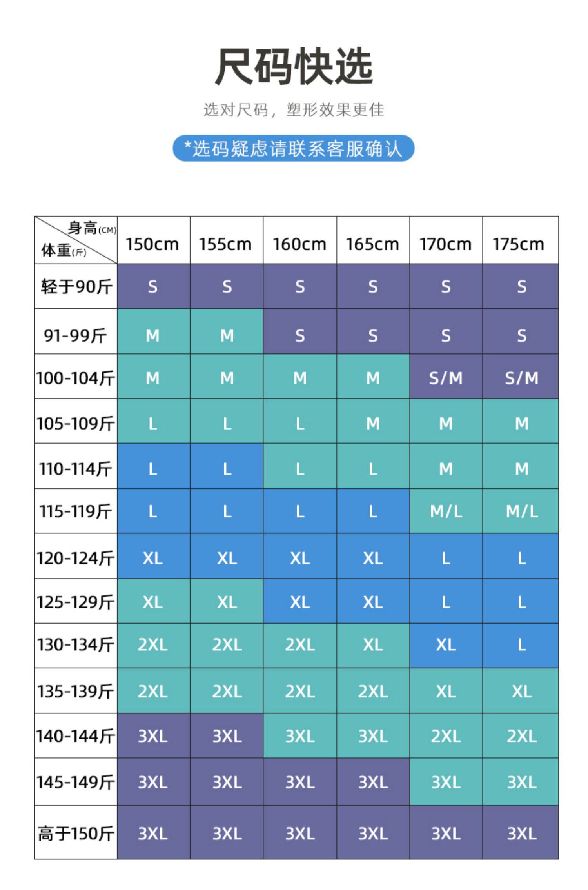Select the 100-104斤 row label
Image resolution: width=588 pixels, height=890 pixels.
[76, 378]
